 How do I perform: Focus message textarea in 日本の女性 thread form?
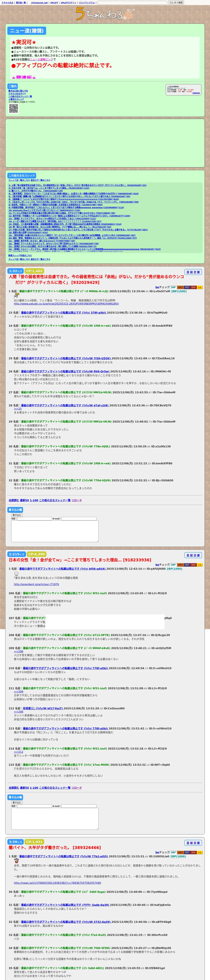pyautogui.click(x=55, y=819)
